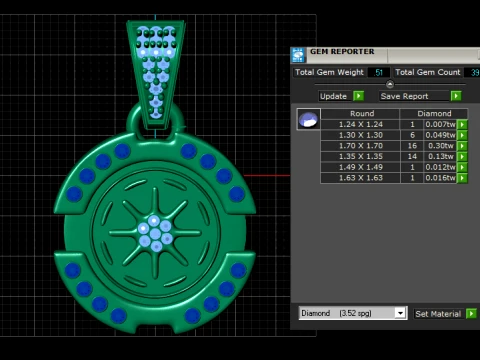The image size is (480, 360).
Task: Click the 0.049tw weight cell
Action: click(440, 135)
